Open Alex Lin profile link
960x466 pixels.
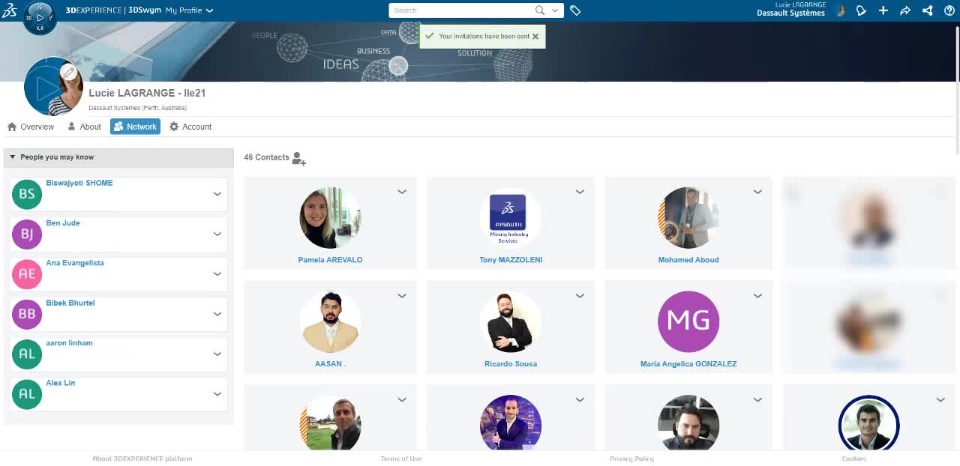tap(61, 383)
